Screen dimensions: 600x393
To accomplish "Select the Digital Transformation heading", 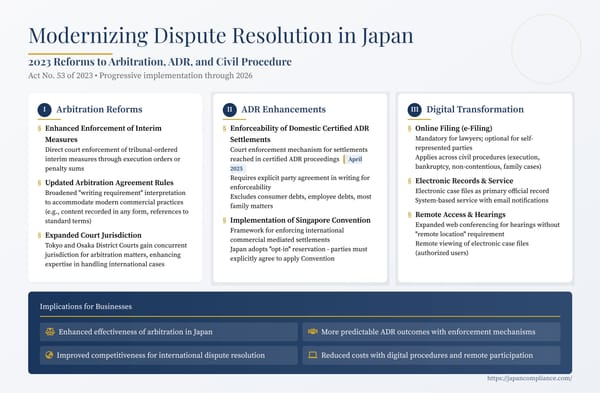I will click(475, 109).
